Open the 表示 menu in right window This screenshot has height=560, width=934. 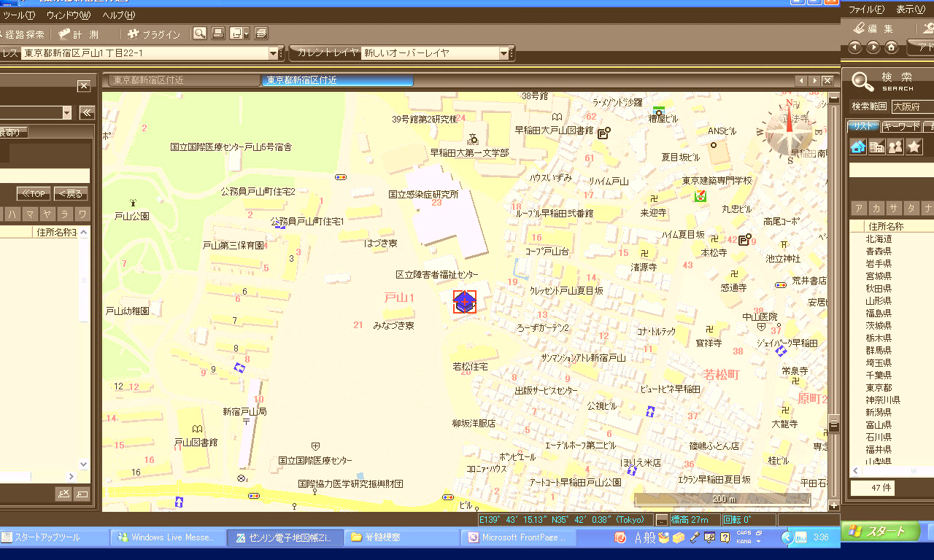click(x=911, y=9)
